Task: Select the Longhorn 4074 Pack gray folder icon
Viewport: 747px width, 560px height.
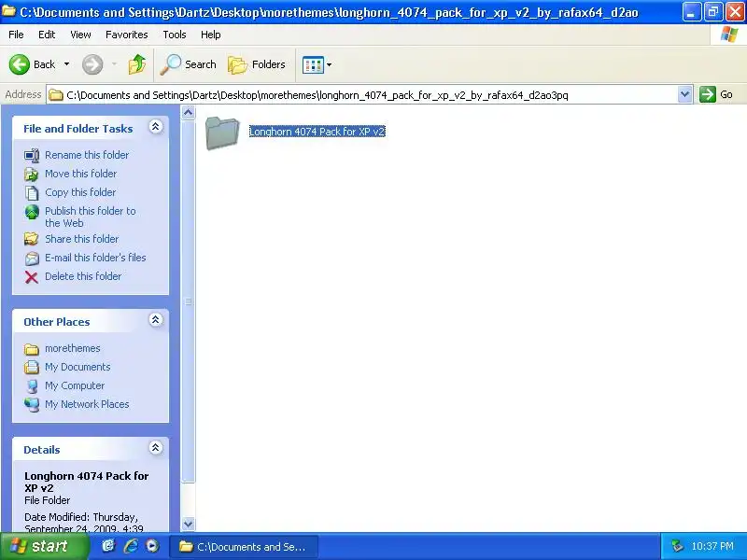Action: [222, 133]
